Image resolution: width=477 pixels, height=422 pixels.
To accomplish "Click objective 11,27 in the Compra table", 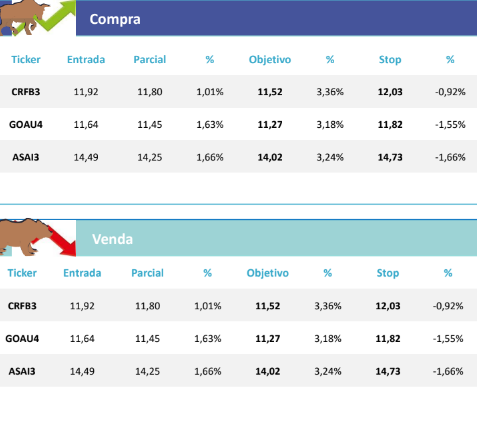I will click(270, 124).
